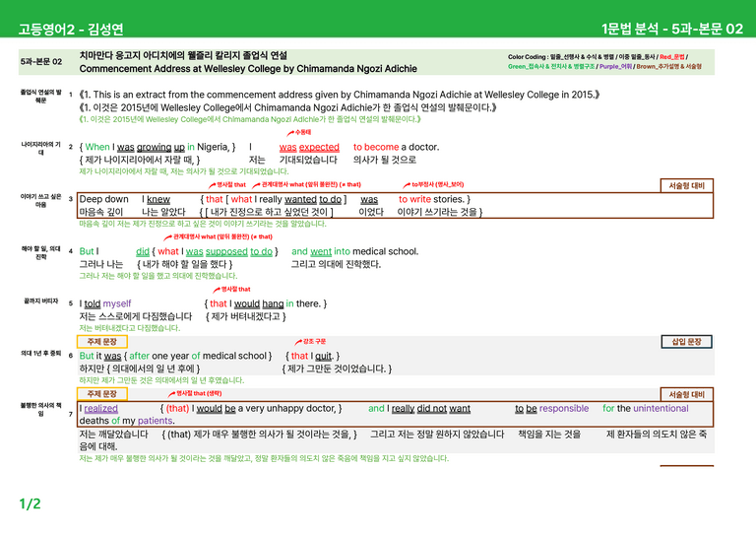Click the 서술형 대비 box above sentence 7

point(686,394)
